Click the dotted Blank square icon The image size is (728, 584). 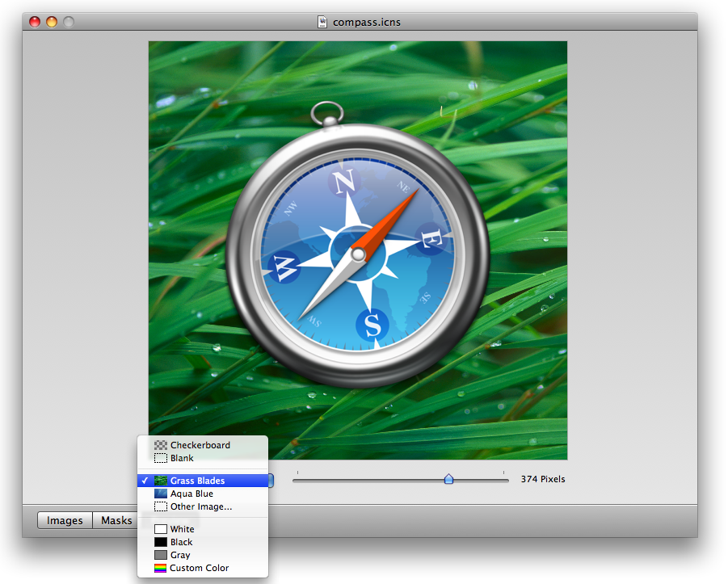pos(161,458)
